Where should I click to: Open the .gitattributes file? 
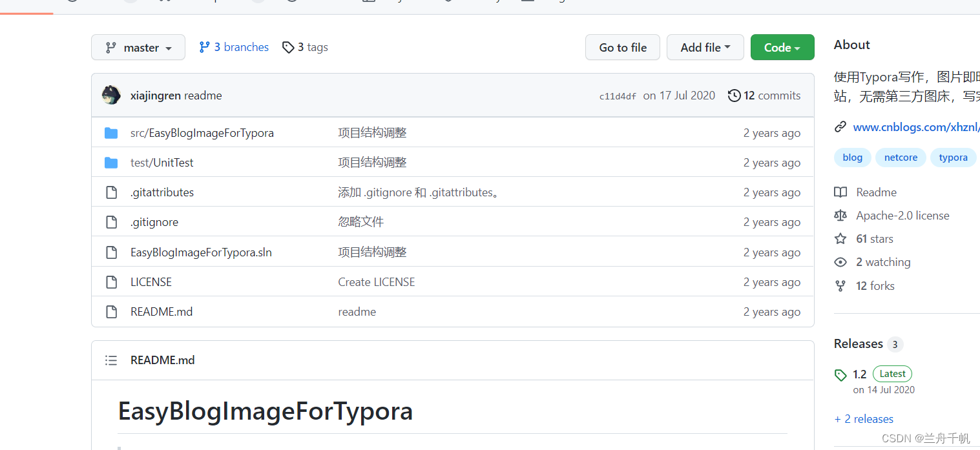(x=162, y=192)
